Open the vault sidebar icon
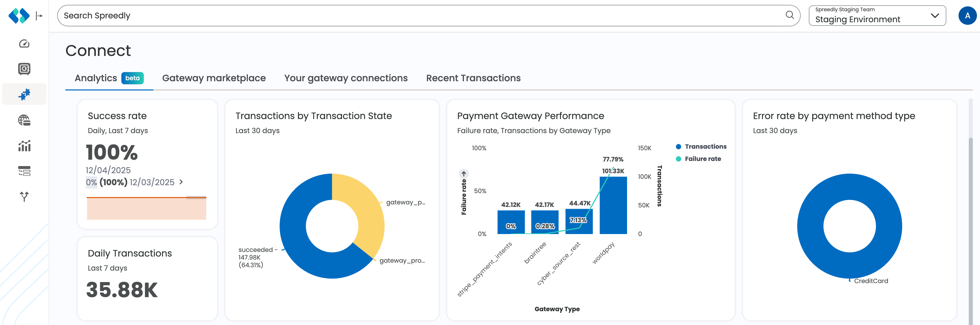The height and width of the screenshot is (325, 980). 24,69
